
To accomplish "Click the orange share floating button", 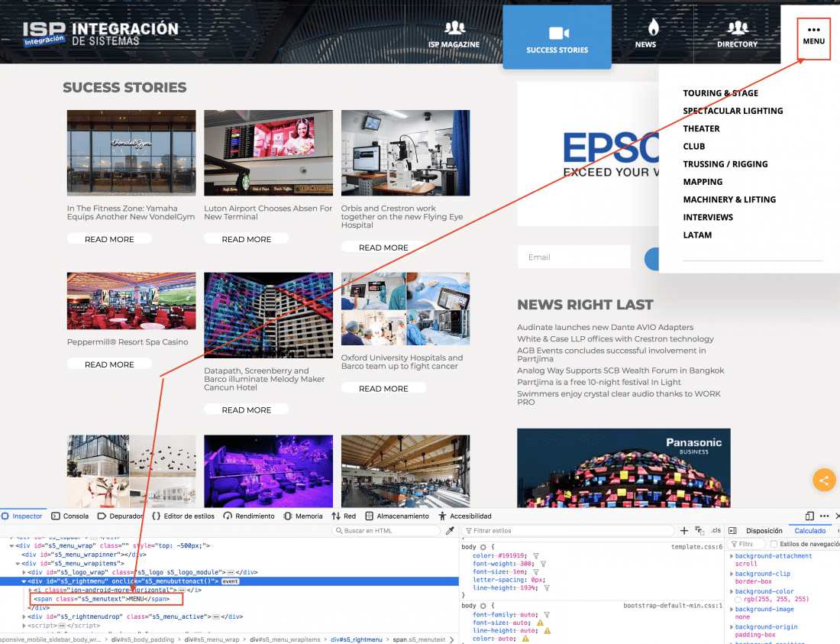I will [x=824, y=480].
